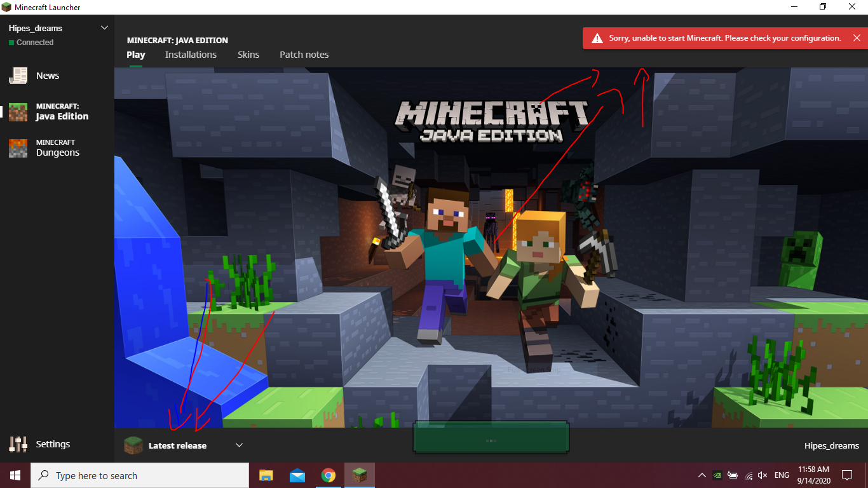Open the Patch notes tab
868x488 pixels.
click(304, 55)
